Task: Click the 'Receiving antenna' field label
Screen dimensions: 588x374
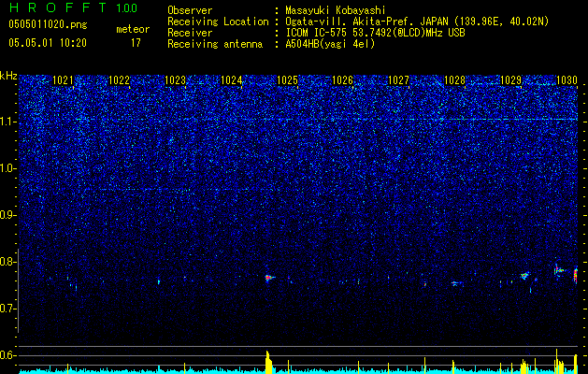Action: click(x=215, y=44)
